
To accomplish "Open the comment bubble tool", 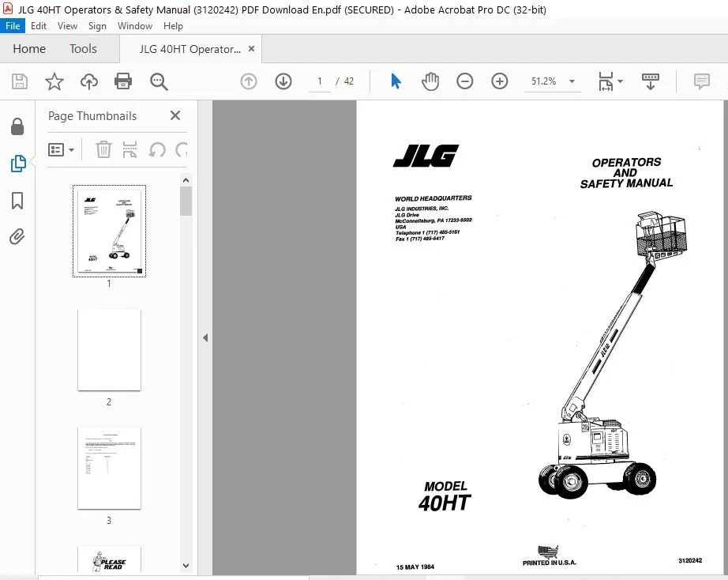I will point(701,81).
